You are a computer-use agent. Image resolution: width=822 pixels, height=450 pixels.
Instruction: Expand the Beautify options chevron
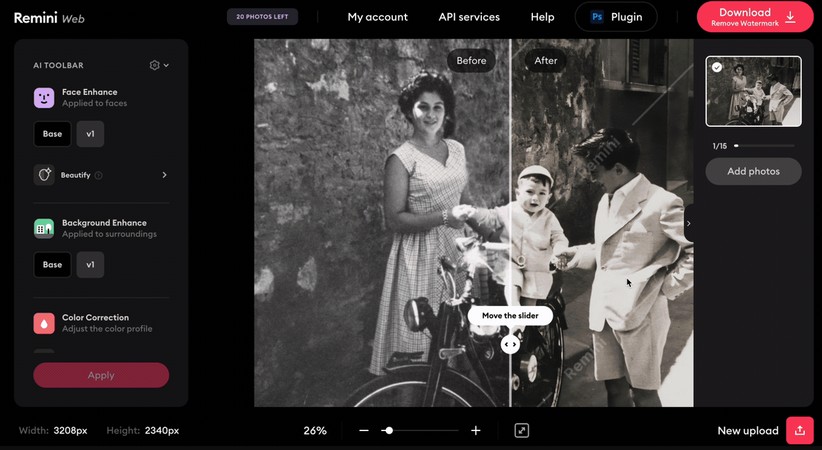164,175
